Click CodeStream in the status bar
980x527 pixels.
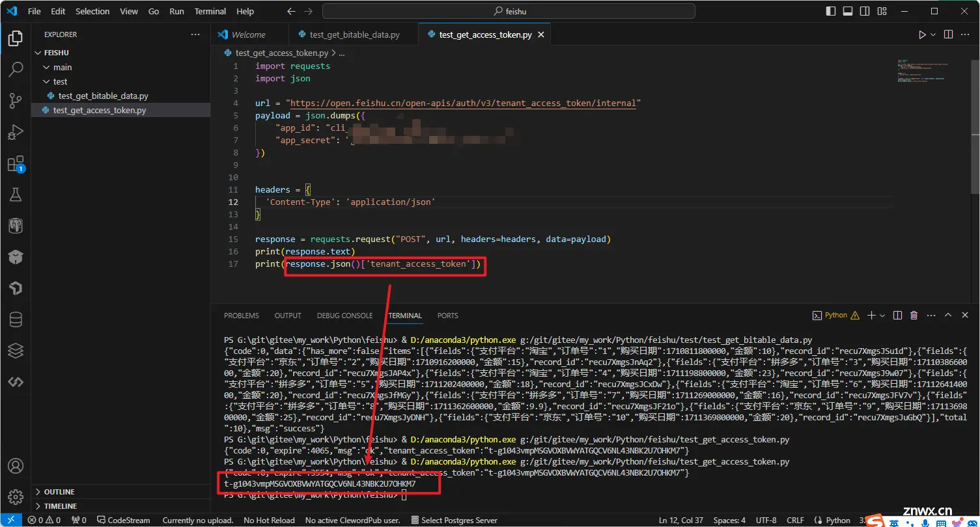124,520
